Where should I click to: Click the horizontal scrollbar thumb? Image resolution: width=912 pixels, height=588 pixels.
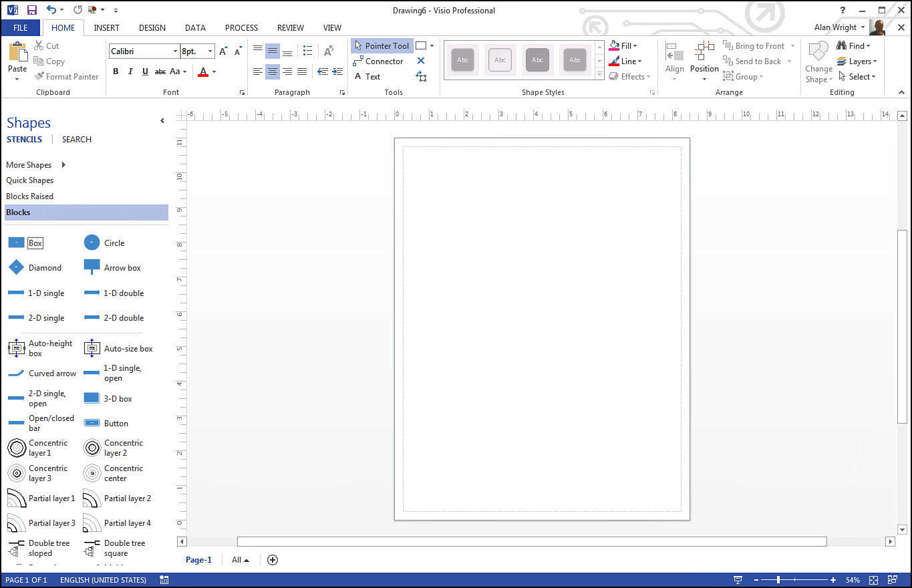pyautogui.click(x=532, y=541)
